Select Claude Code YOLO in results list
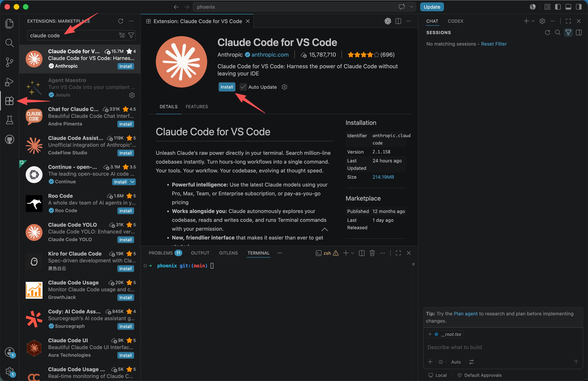 (x=80, y=232)
